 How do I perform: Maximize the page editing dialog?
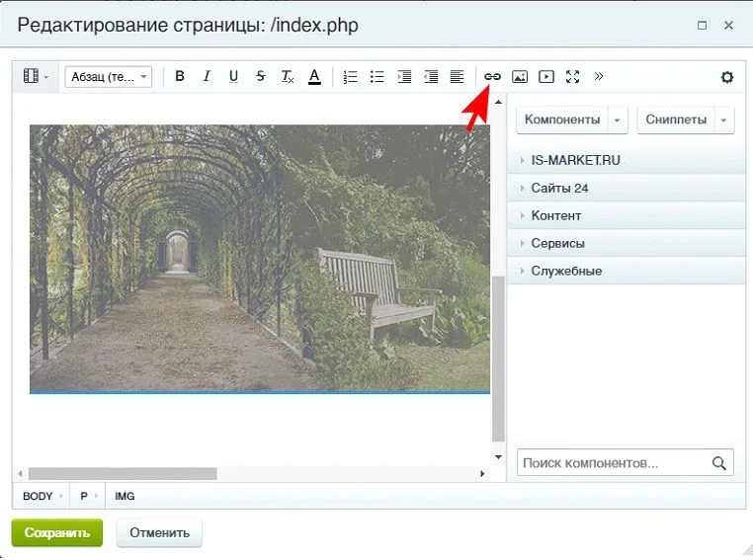tap(702, 25)
